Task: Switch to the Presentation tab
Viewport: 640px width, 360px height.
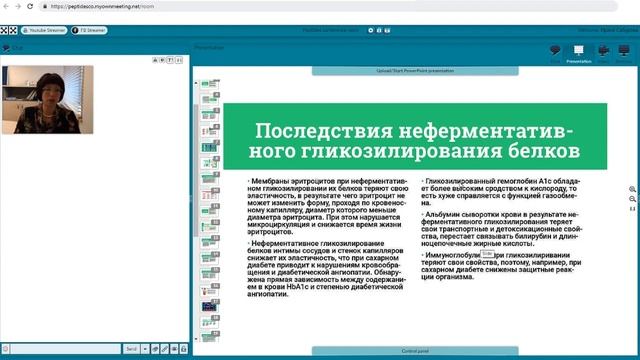Action: point(579,53)
